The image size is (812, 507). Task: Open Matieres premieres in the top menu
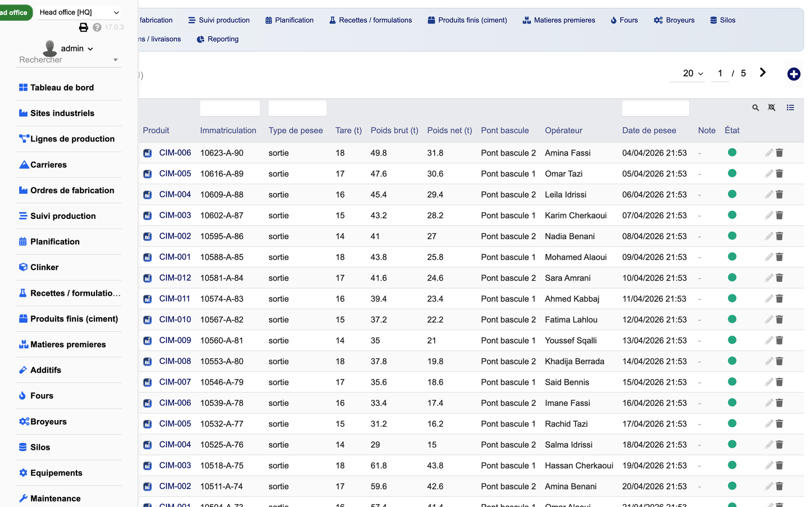(559, 20)
